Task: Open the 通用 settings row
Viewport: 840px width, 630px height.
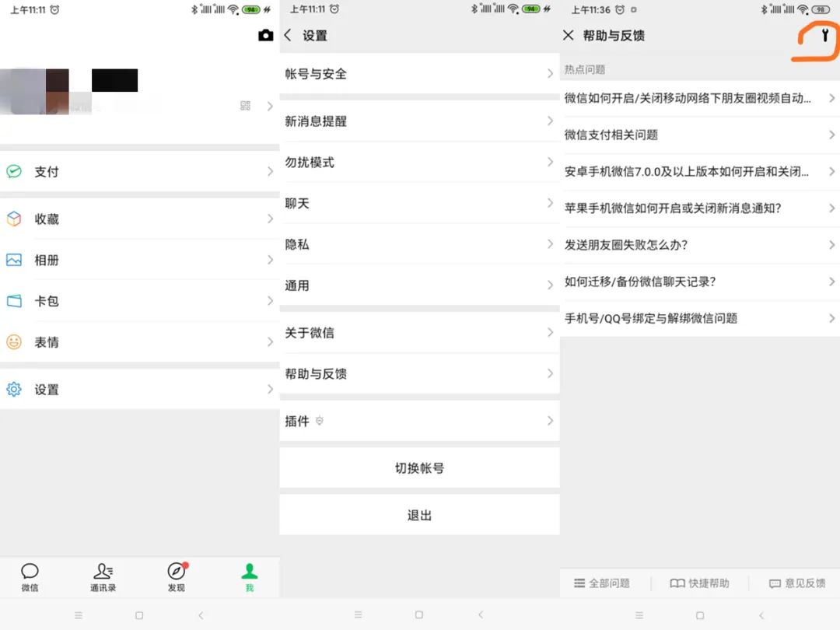Action: click(419, 285)
